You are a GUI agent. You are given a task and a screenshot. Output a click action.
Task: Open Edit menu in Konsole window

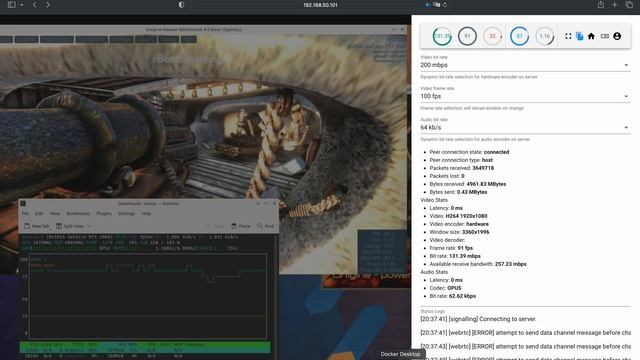point(39,213)
